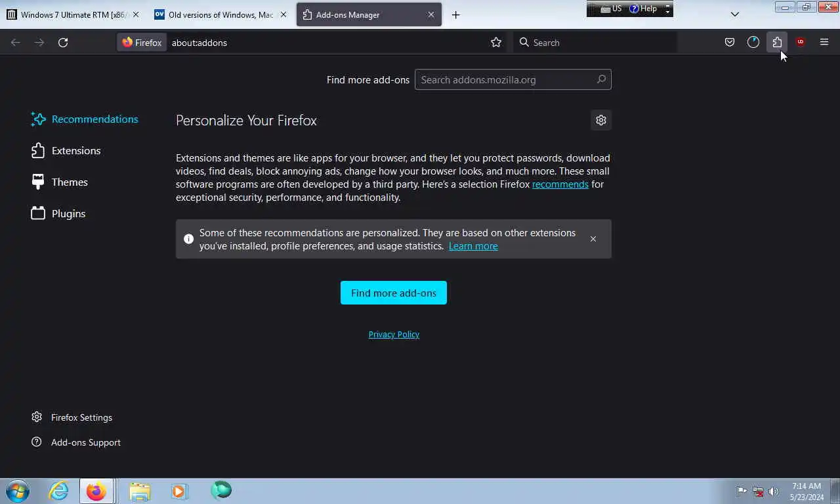Image resolution: width=840 pixels, height=504 pixels.
Task: Open Recommendations category in sidebar
Action: coord(85,119)
